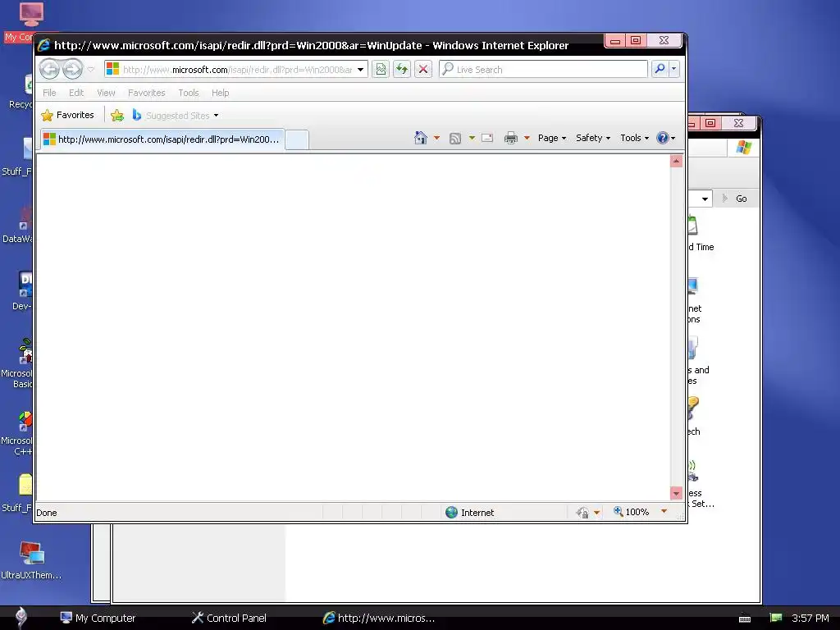Select the UltraUXThem... desktop icon
Image resolution: width=840 pixels, height=630 pixels.
pos(32,560)
